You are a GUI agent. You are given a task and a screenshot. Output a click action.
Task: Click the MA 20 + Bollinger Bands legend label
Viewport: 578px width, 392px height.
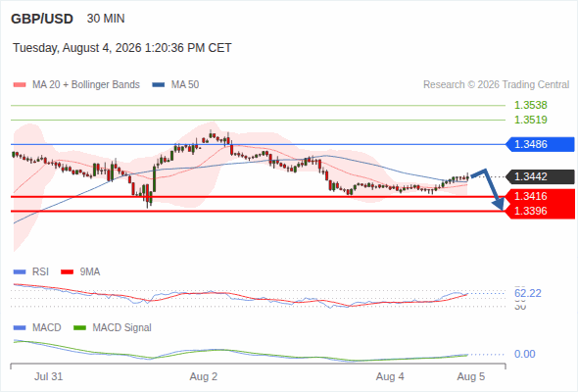pos(86,85)
